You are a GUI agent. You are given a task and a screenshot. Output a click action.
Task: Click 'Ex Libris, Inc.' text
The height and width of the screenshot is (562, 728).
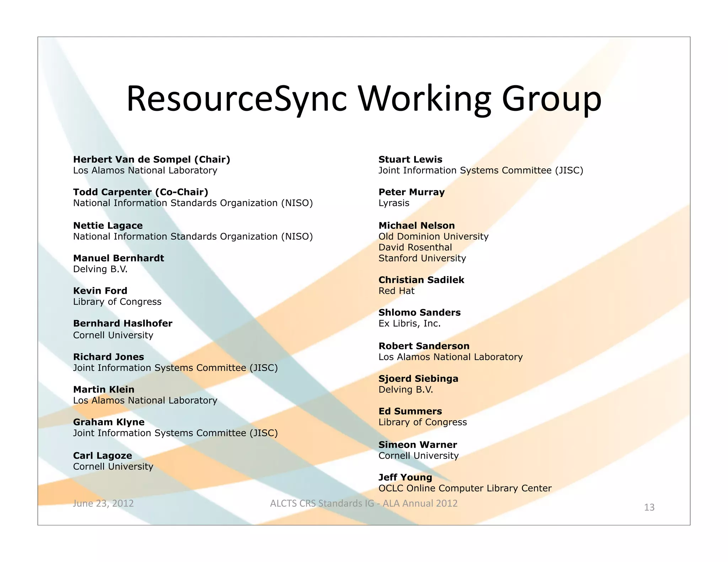click(x=409, y=324)
